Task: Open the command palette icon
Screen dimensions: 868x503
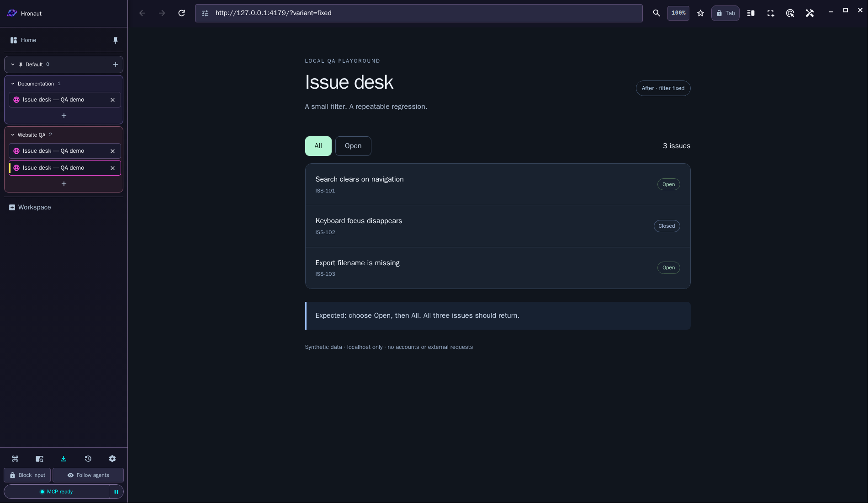Action: click(15, 459)
